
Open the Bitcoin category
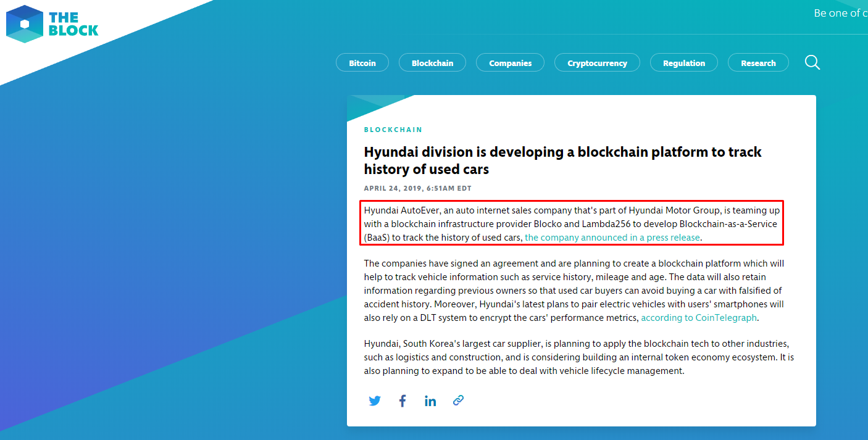pyautogui.click(x=362, y=63)
